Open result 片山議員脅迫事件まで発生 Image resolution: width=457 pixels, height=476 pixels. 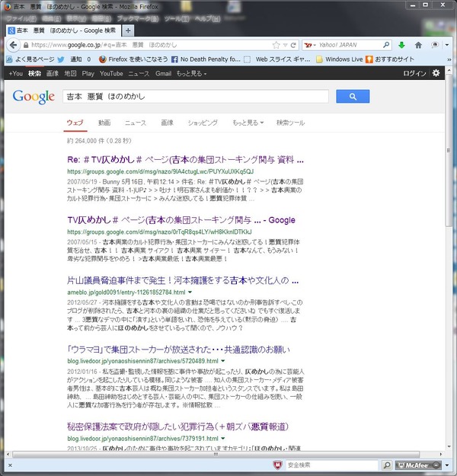tap(183, 280)
